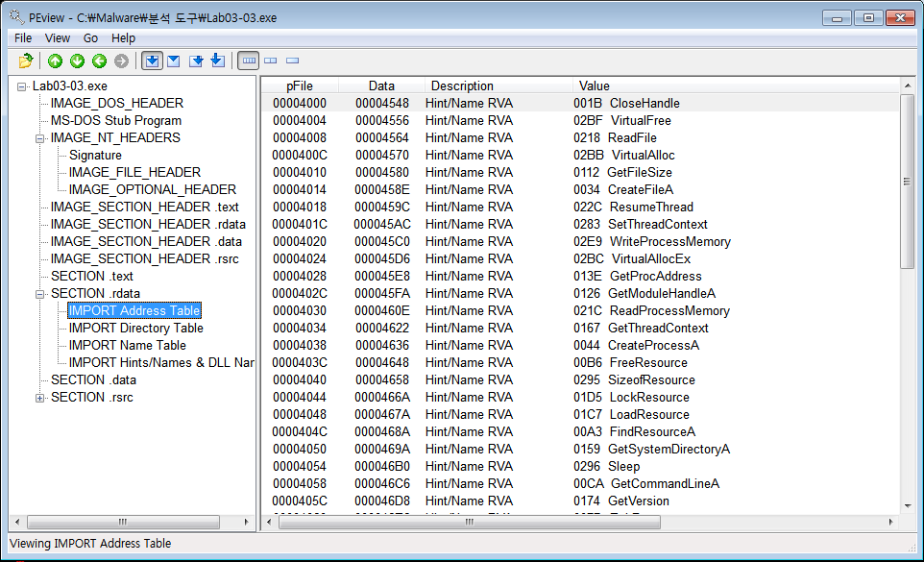Collapse the SECTION .rdata tree node

pos(40,294)
